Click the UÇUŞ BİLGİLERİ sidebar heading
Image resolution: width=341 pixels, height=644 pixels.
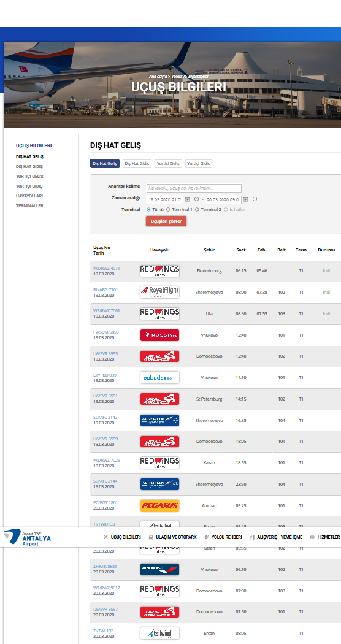(34, 146)
